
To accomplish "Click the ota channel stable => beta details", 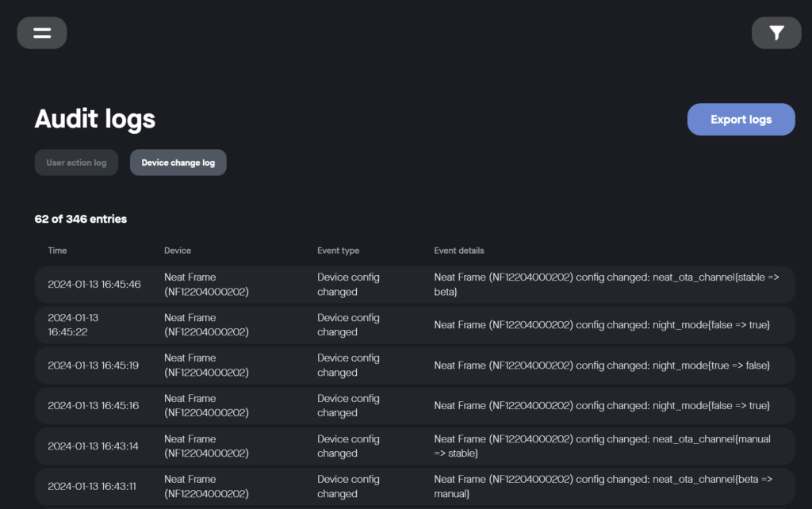I will coord(607,285).
